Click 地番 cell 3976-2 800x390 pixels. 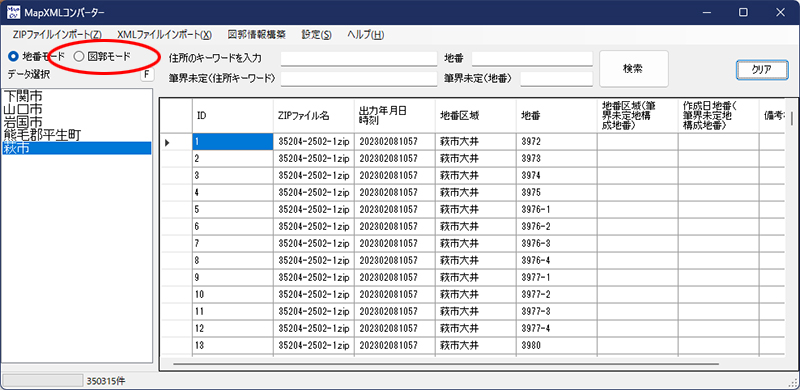(557, 227)
